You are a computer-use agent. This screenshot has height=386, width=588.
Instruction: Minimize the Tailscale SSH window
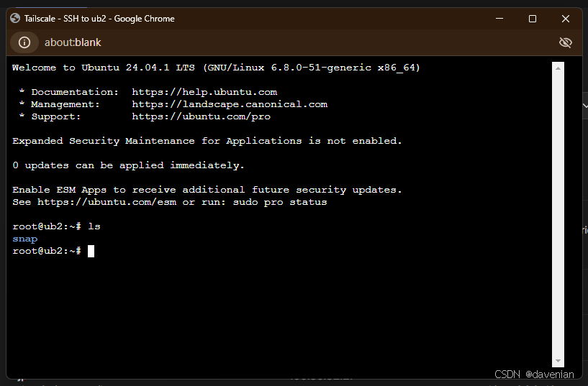tap(499, 19)
